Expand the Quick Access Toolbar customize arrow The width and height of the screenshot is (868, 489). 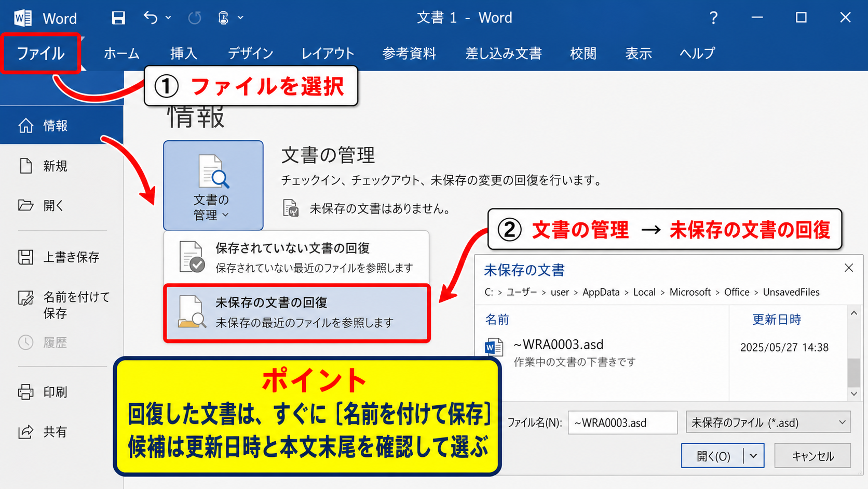pyautogui.click(x=240, y=18)
